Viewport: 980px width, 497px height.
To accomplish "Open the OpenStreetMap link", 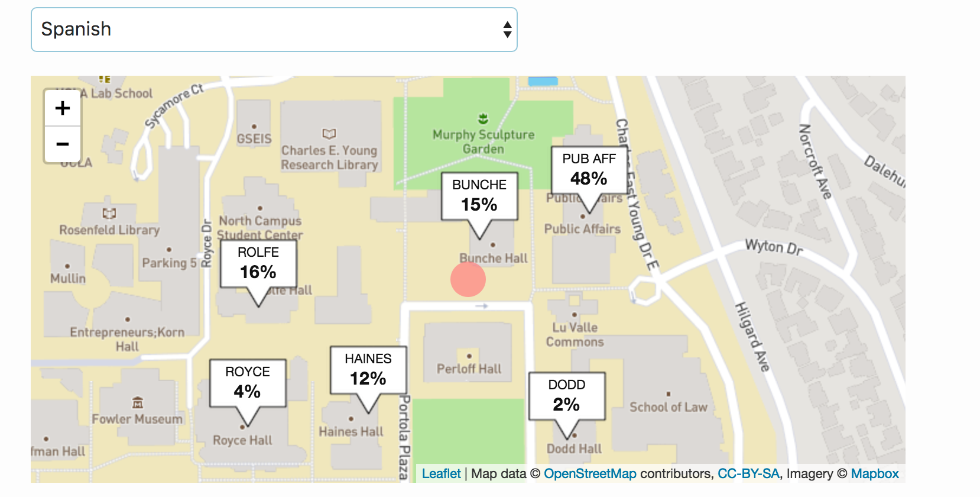I will [590, 474].
